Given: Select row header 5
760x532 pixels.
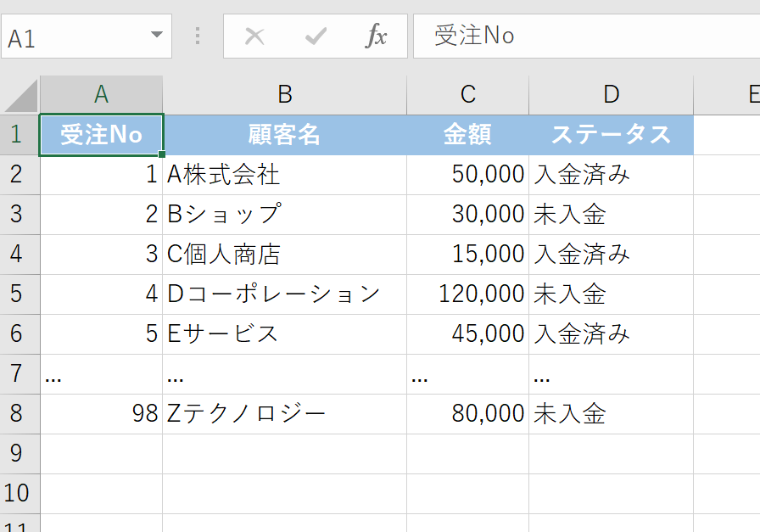Looking at the screenshot, I should [x=20, y=294].
